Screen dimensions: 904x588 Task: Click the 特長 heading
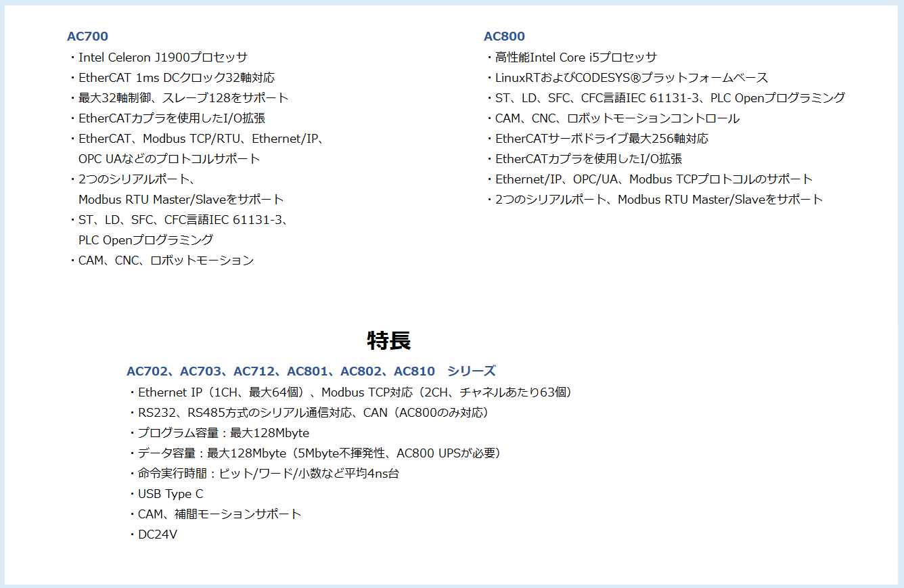click(389, 340)
